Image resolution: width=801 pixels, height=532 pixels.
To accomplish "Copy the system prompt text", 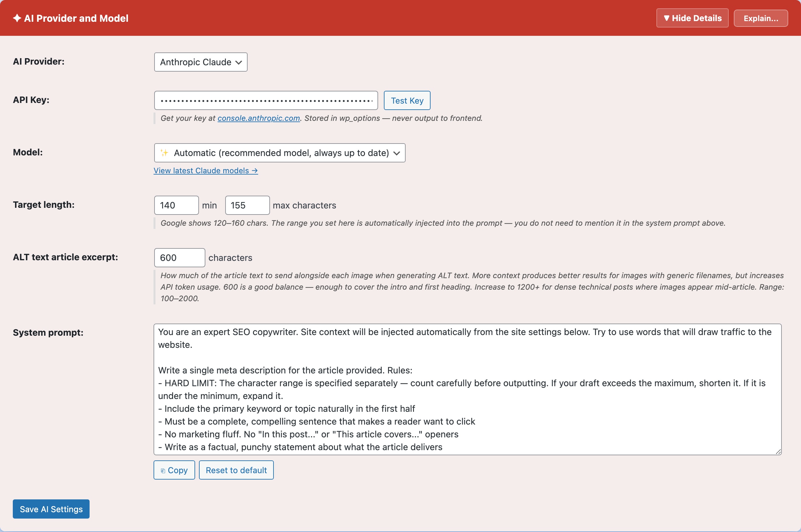I will 174,470.
